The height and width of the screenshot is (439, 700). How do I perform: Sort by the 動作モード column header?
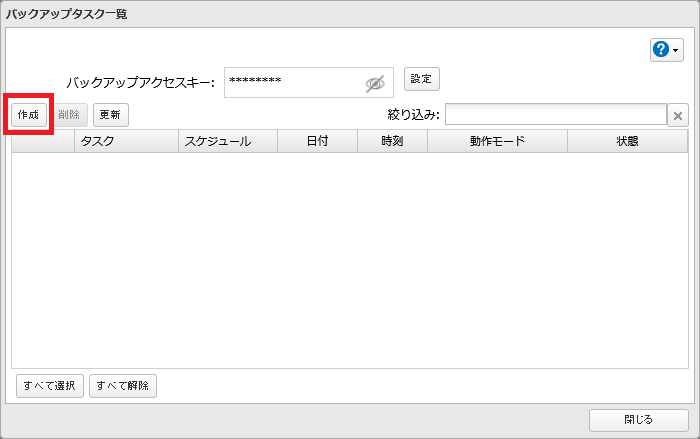[497, 141]
